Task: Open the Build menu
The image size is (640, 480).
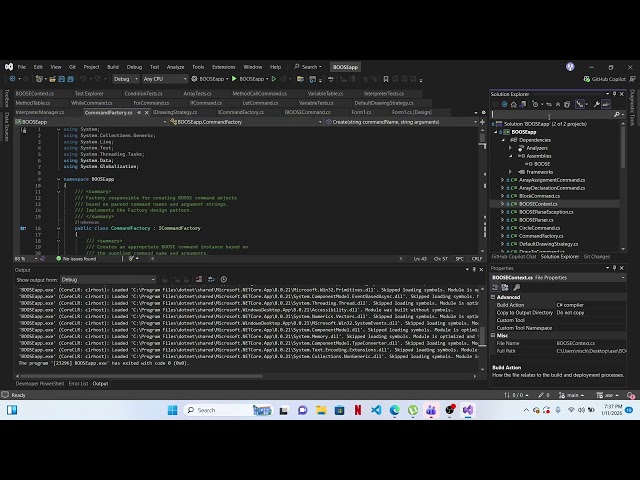Action: click(x=113, y=67)
